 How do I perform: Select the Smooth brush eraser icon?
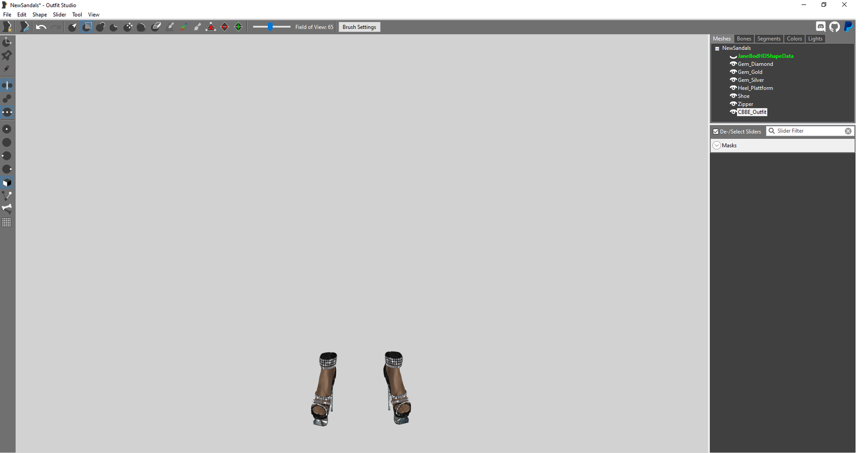[156, 27]
